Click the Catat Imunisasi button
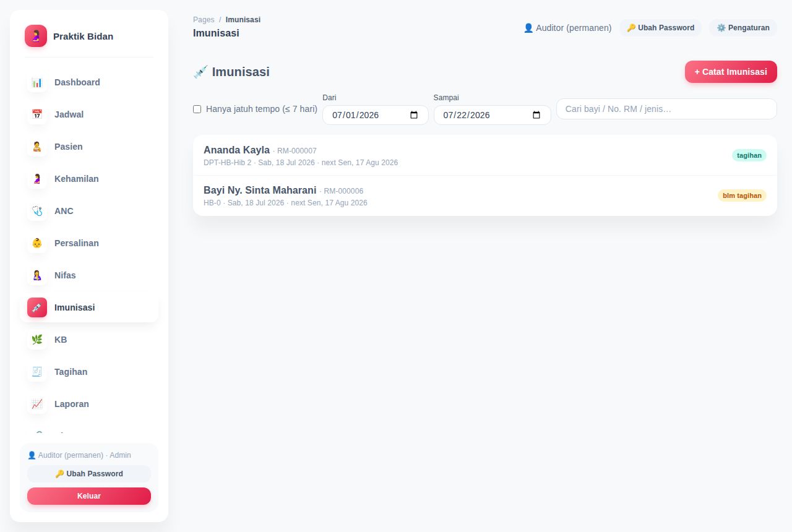792x532 pixels. pos(731,72)
